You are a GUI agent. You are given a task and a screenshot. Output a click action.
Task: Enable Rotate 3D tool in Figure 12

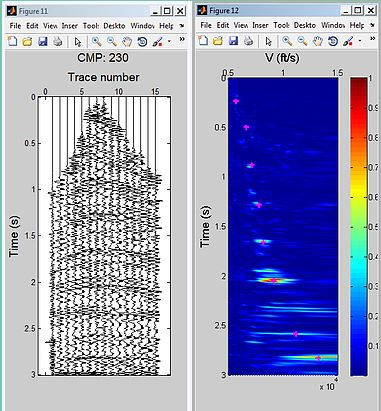333,41
